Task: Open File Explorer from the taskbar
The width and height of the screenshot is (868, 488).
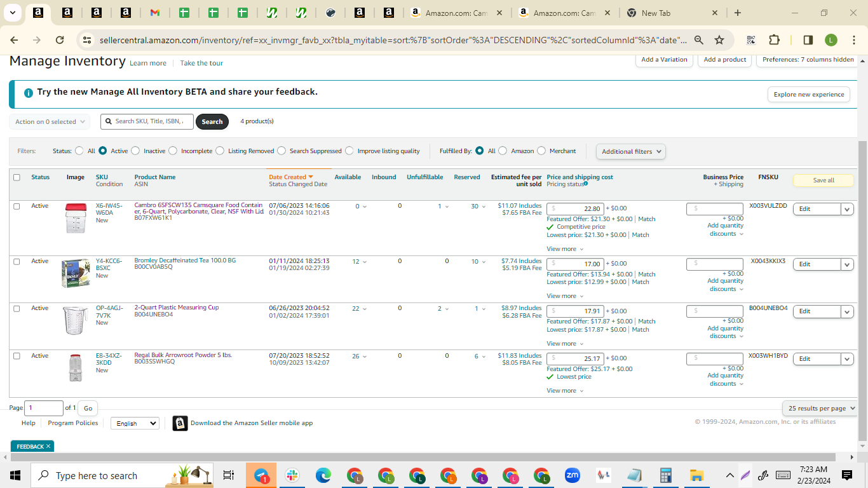Action: click(x=697, y=475)
